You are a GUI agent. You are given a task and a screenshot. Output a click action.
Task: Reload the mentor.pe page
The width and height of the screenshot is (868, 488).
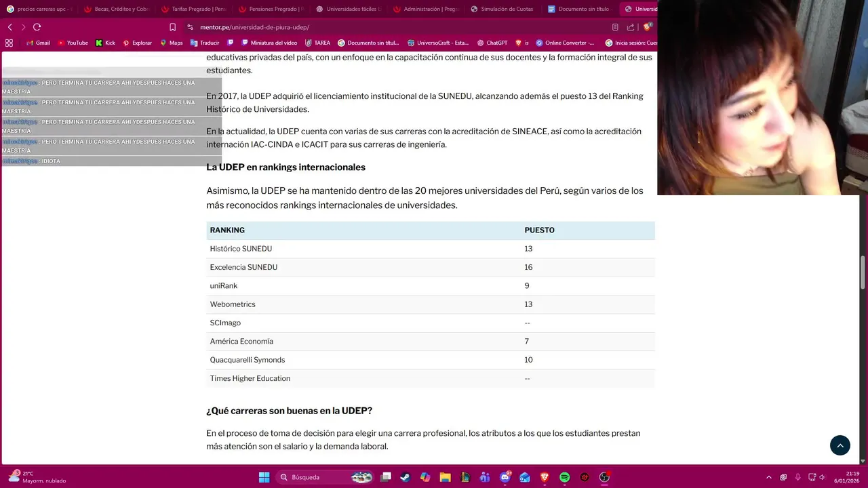(37, 27)
